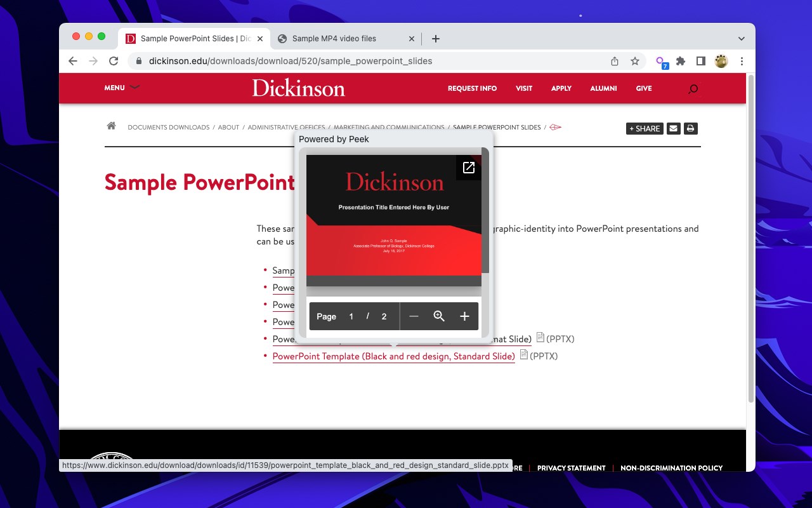Follow the ABOUT breadcrumb link
812x508 pixels.
[228, 127]
